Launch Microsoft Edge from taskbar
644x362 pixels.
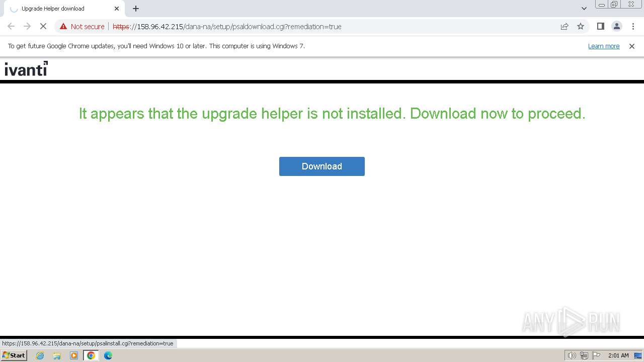coord(108,355)
